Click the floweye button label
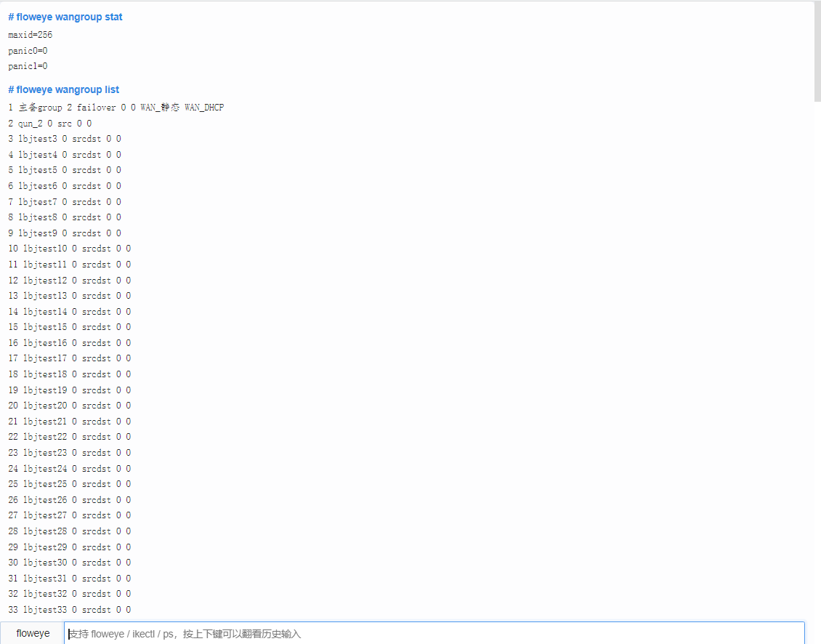 click(x=33, y=634)
